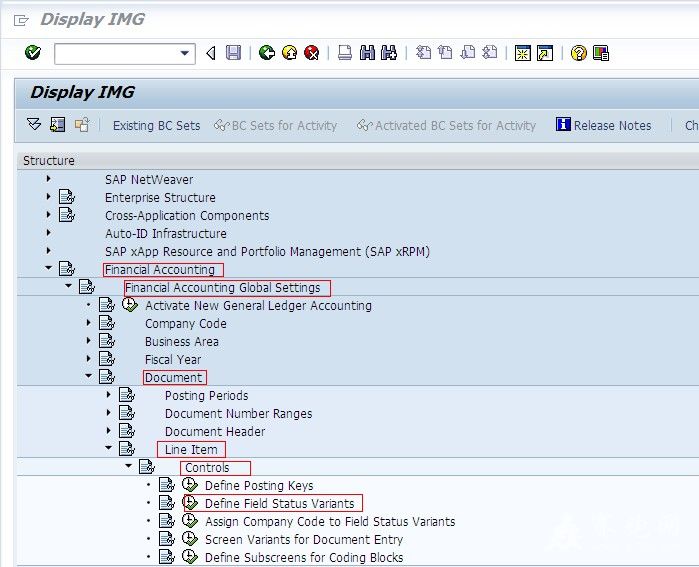Image resolution: width=699 pixels, height=567 pixels.
Task: Open documentation icon for Enterprise Structure
Action: coord(67,197)
